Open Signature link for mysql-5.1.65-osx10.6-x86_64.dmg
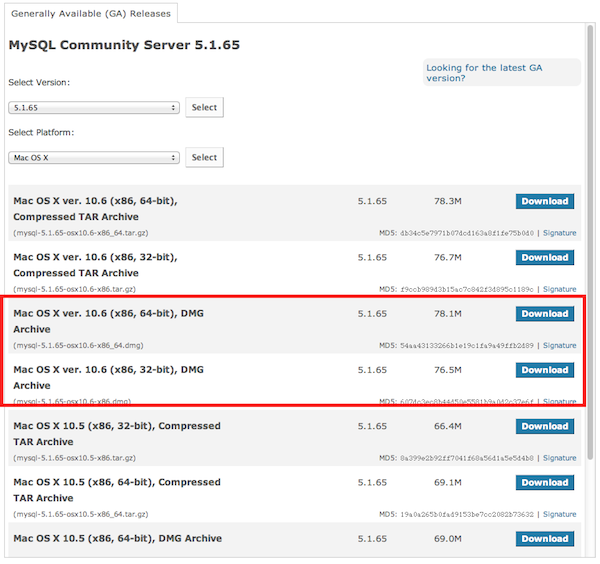This screenshot has height=564, width=600. pos(559,346)
